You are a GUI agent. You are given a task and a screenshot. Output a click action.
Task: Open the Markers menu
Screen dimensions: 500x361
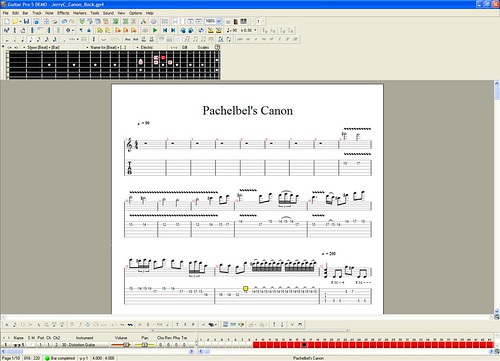(x=80, y=13)
